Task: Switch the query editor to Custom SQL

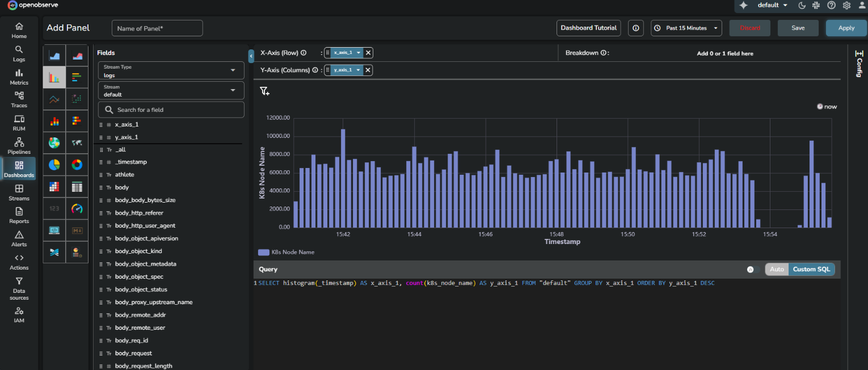Action: click(811, 269)
